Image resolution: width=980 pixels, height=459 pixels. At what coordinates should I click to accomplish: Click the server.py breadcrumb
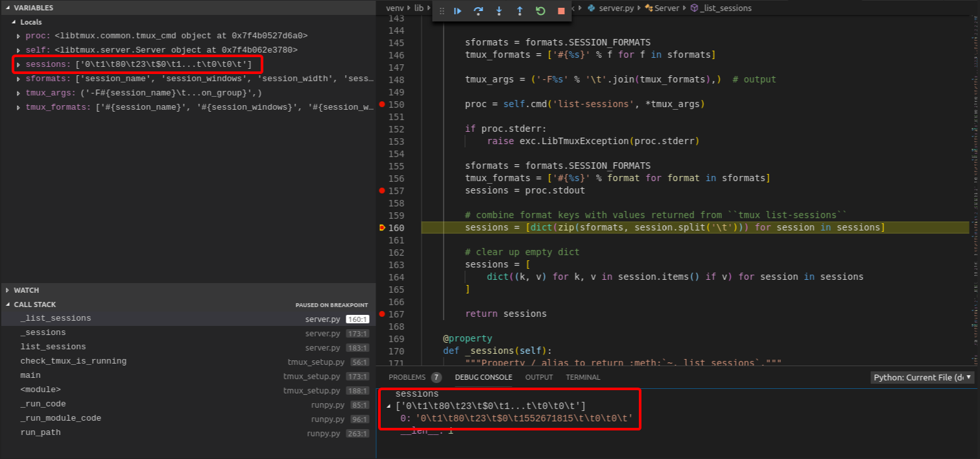click(x=617, y=8)
